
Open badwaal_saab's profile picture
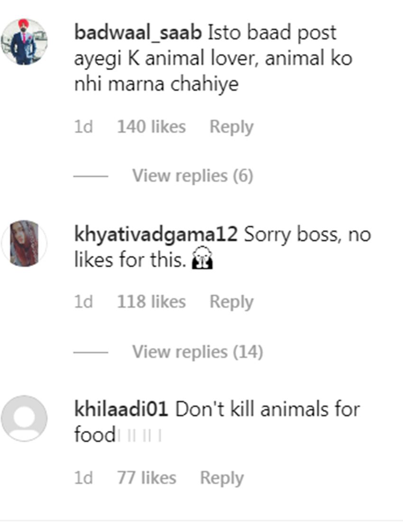pyautogui.click(x=24, y=42)
